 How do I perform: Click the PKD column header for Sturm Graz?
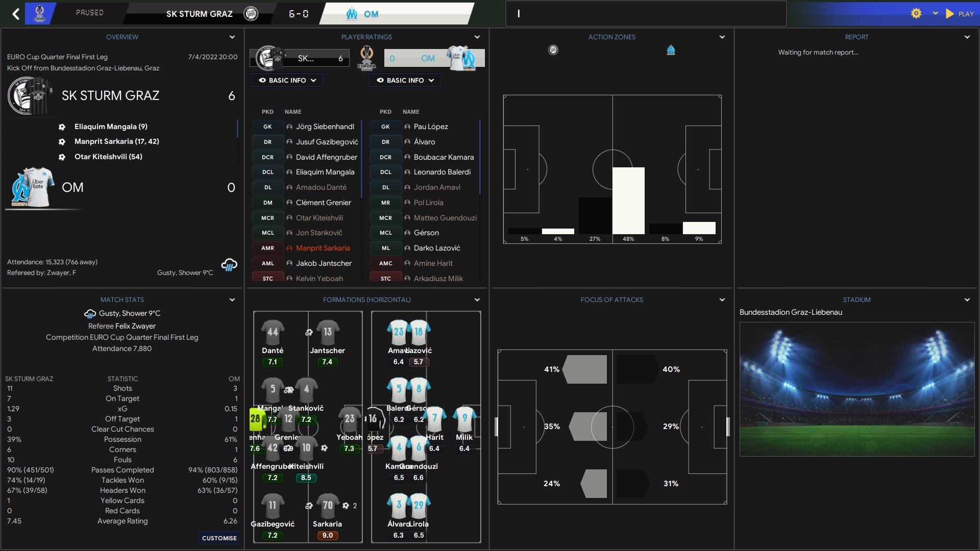(x=267, y=112)
